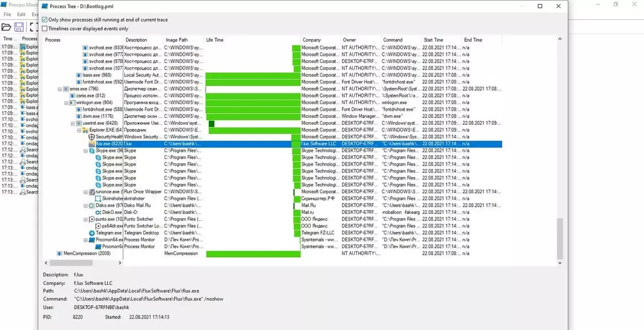Click the "-noballoon -fakearg" command cell
Screen dimensions: 644x330
pos(401,212)
